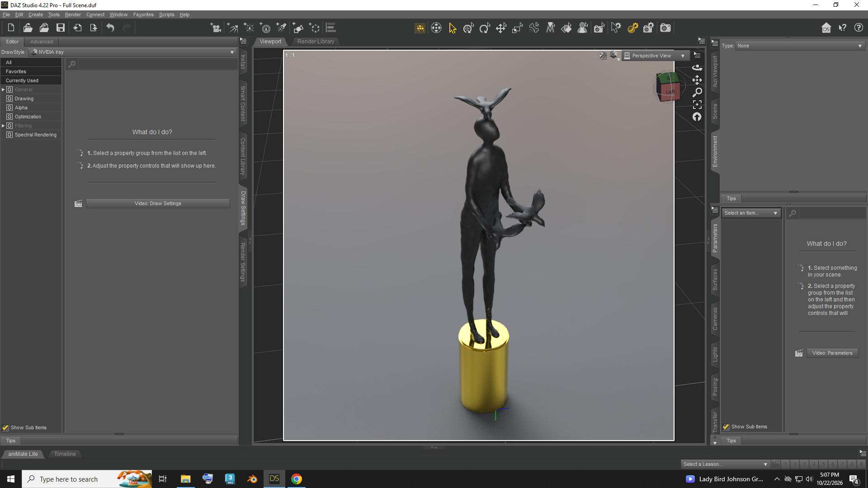Screen dimensions: 868x488
Task: Select the Translate move tool
Action: 501,28
